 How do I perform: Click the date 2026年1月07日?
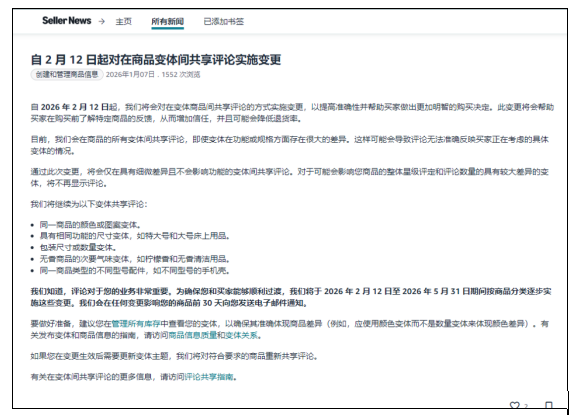tap(130, 75)
